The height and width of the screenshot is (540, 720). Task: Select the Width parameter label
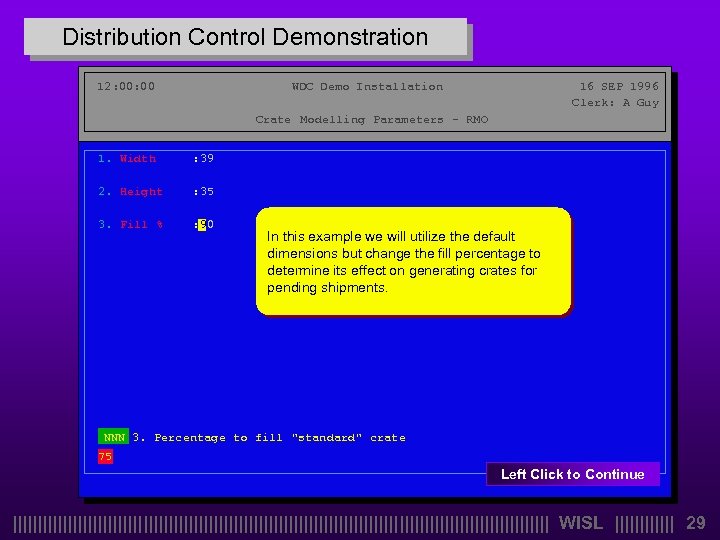pos(138,158)
